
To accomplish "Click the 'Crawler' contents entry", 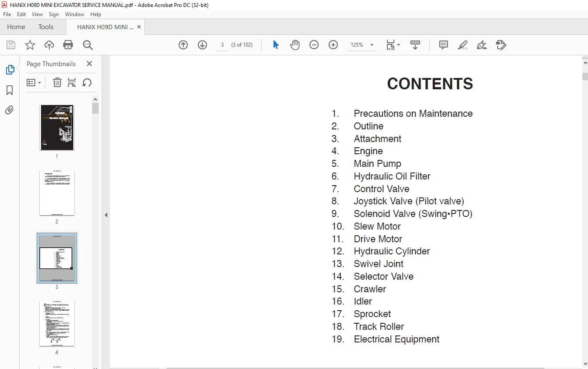I will point(370,289).
